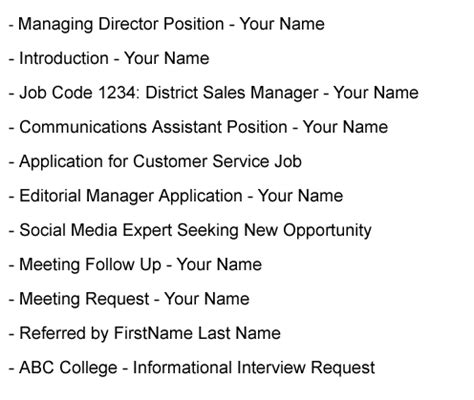Click the word 'Opportunity' in Social Media line
This screenshot has width=474, height=400.
click(327, 231)
